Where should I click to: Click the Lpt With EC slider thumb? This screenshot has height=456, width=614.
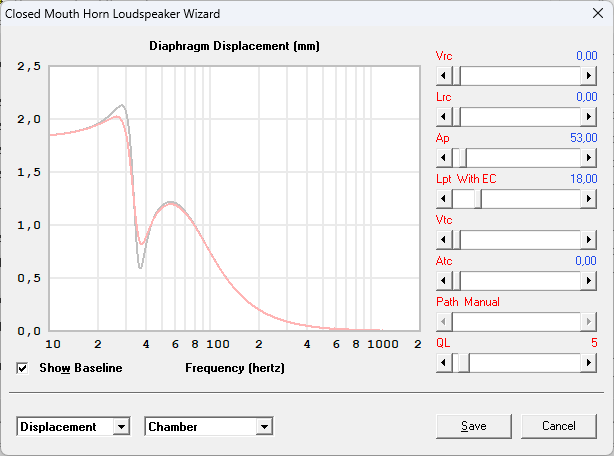478,199
